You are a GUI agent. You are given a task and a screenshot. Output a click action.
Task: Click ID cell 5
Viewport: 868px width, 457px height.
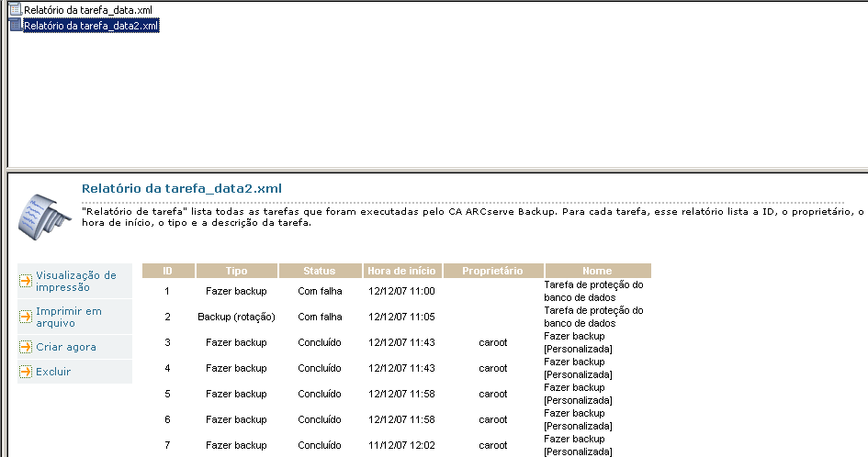pos(167,394)
